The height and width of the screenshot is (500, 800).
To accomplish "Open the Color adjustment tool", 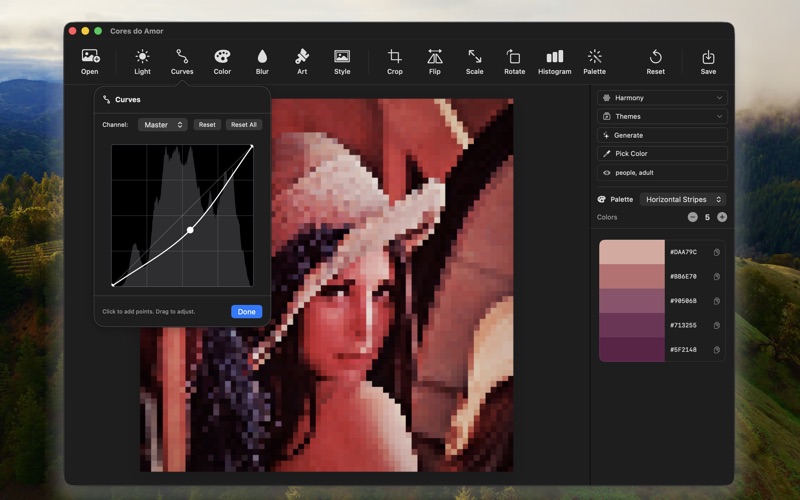I will 222,62.
